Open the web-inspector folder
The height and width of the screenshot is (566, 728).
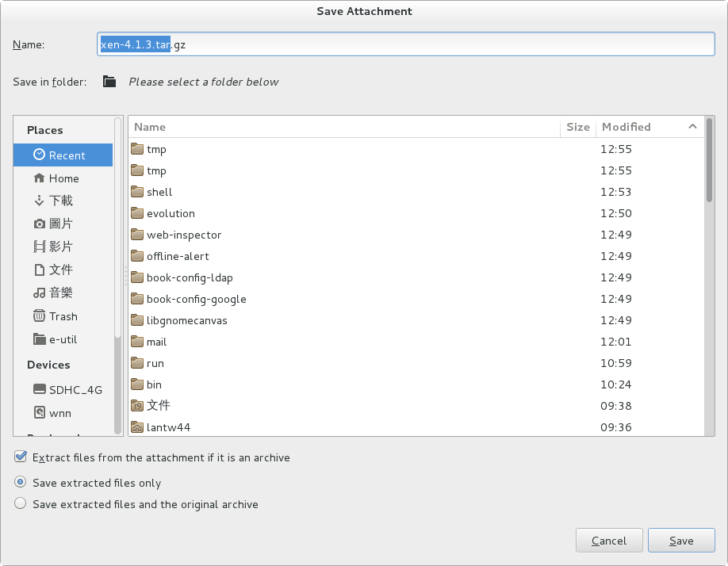tap(184, 234)
